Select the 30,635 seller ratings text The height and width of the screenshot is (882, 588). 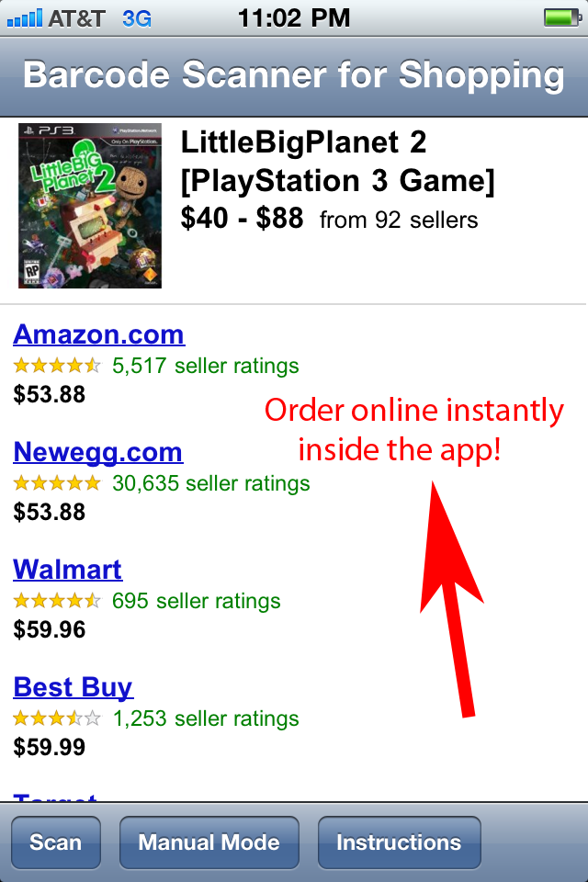[x=211, y=483]
